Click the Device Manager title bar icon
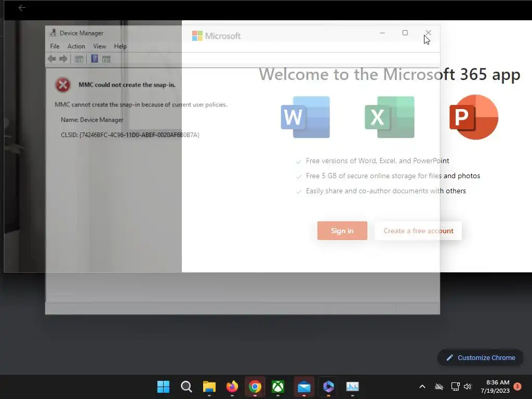 click(53, 33)
